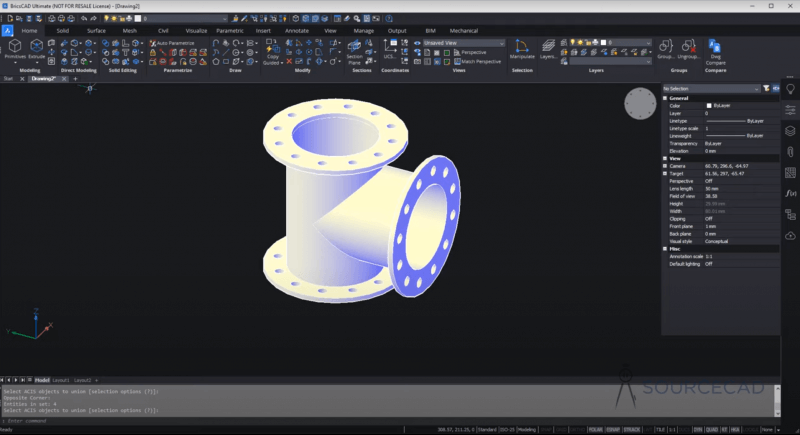Image resolution: width=800 pixels, height=435 pixels.
Task: Click the quick select filter icon in Properties
Action: point(766,88)
